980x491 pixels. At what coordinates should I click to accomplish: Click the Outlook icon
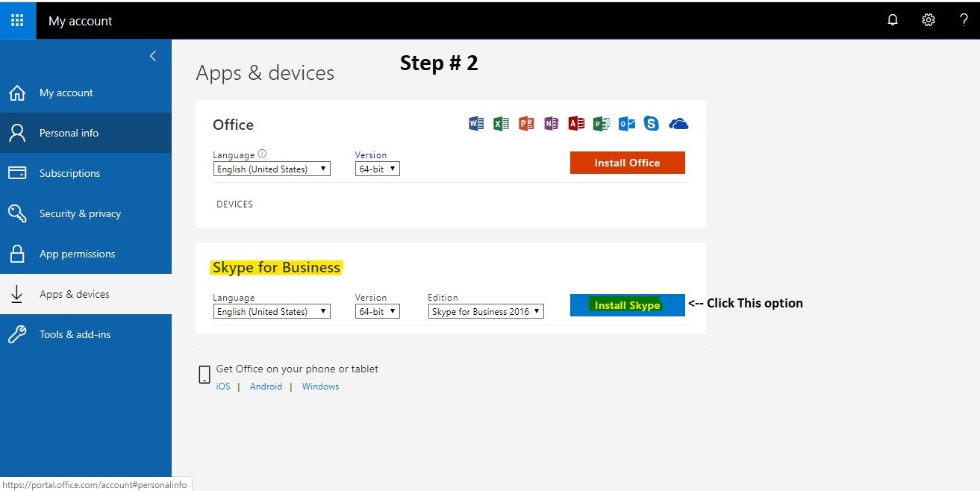pyautogui.click(x=626, y=123)
